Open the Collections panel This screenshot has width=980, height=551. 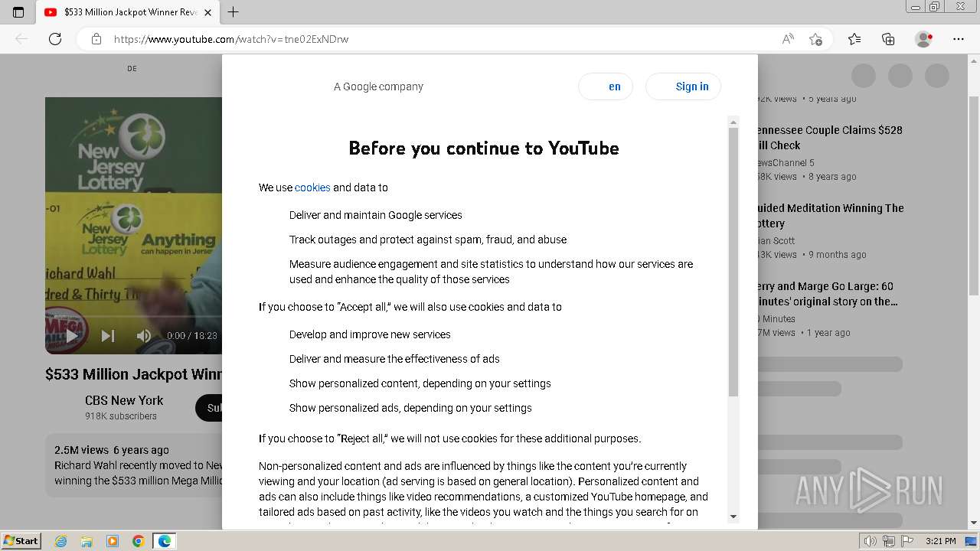point(888,39)
